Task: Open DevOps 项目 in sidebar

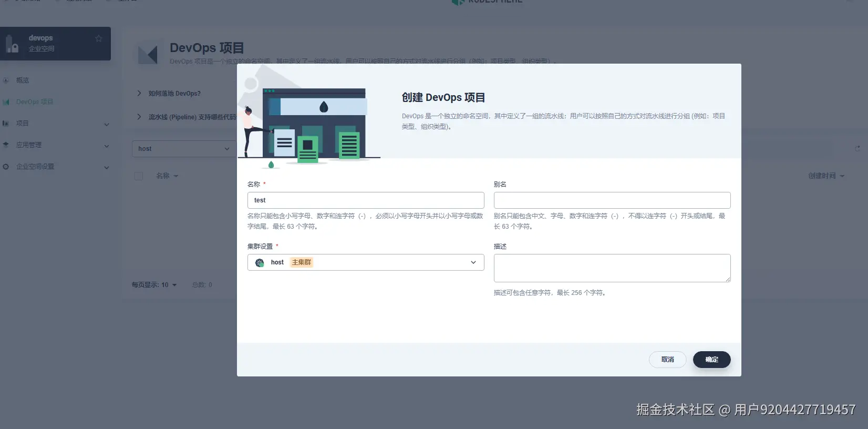Action: [35, 102]
